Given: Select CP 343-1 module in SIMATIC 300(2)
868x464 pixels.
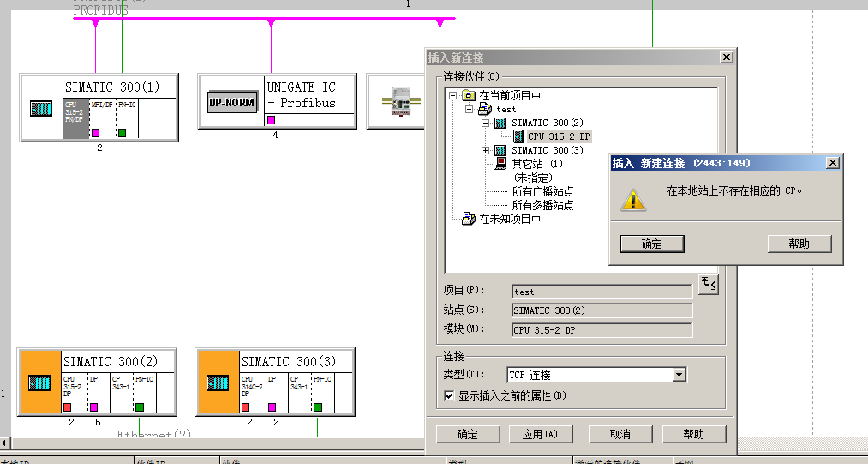Looking at the screenshot, I should point(122,393).
